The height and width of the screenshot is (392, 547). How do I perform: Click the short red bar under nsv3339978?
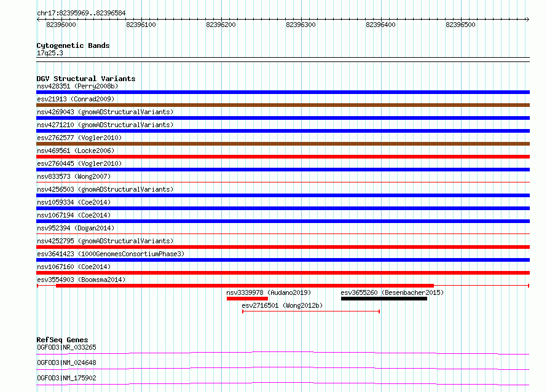[247, 299]
